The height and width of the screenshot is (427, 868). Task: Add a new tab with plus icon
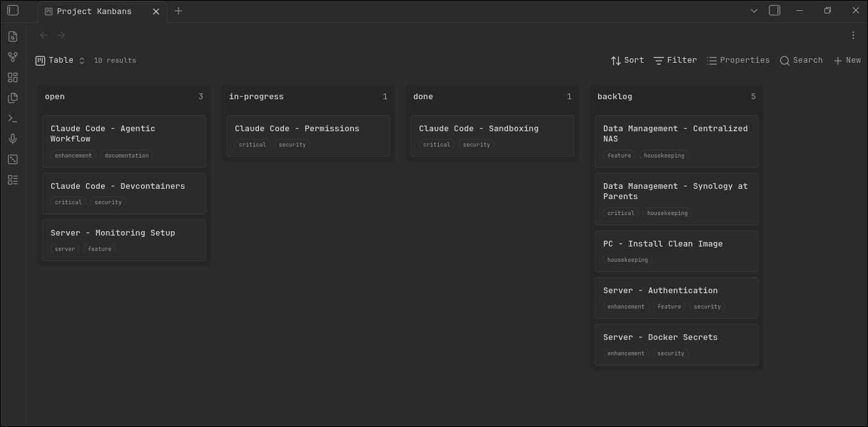click(x=178, y=11)
